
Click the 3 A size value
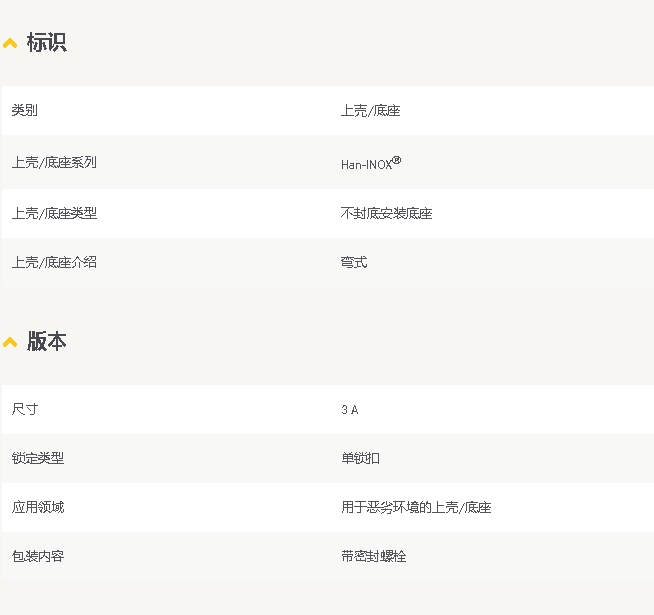349,410
